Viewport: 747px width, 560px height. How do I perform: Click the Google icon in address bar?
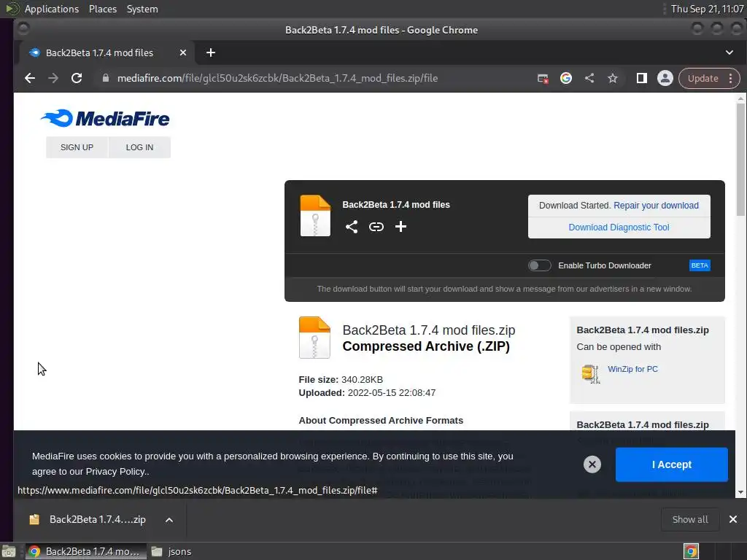click(x=566, y=78)
